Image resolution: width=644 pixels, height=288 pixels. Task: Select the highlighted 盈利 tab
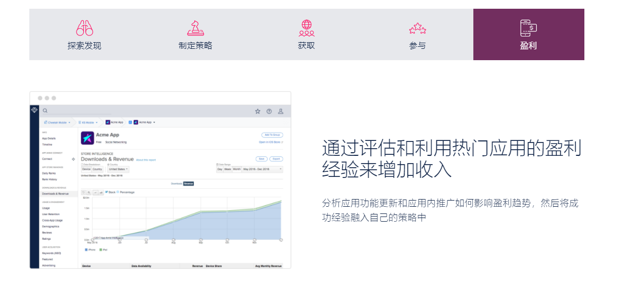pos(528,34)
